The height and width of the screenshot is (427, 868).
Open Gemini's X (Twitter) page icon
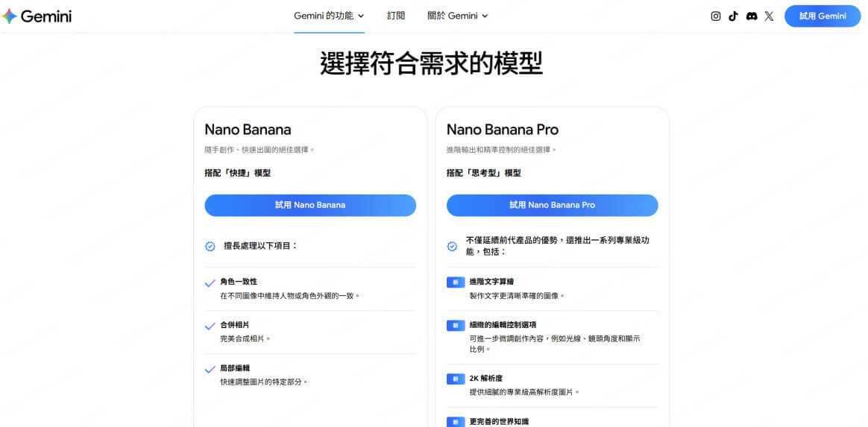point(769,16)
